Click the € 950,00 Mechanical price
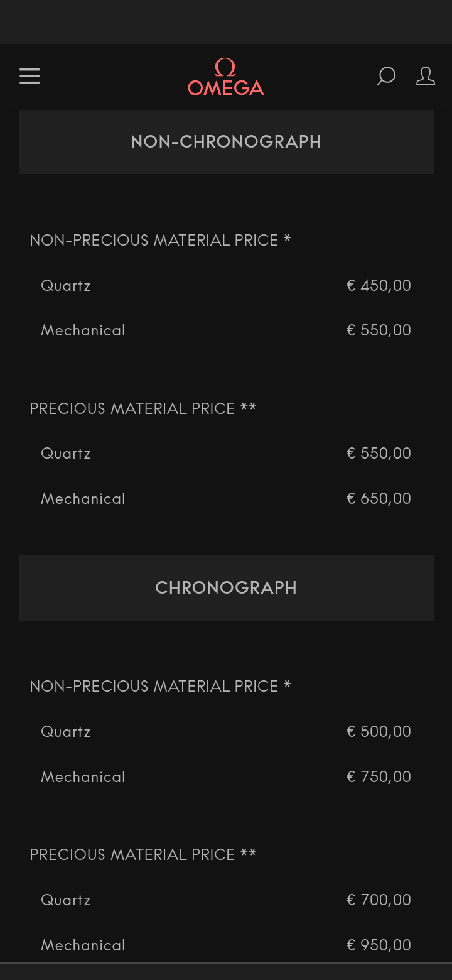This screenshot has width=452, height=980. 379,945
